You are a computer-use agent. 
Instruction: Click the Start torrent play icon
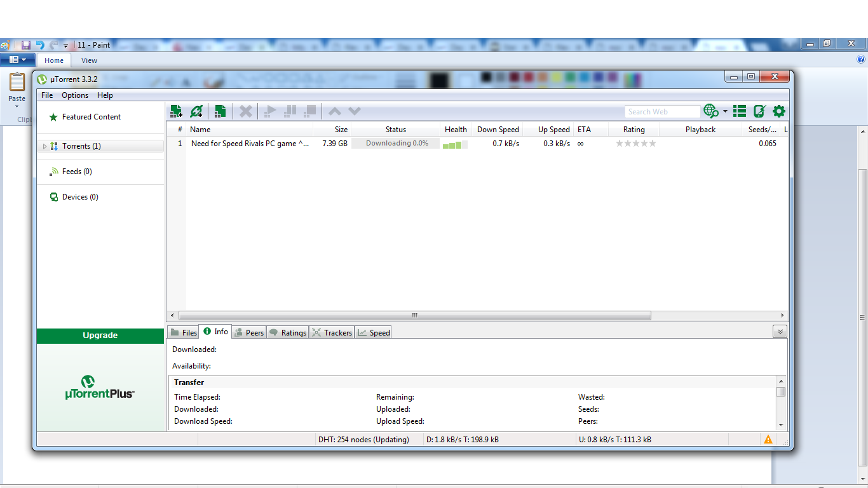click(x=270, y=111)
